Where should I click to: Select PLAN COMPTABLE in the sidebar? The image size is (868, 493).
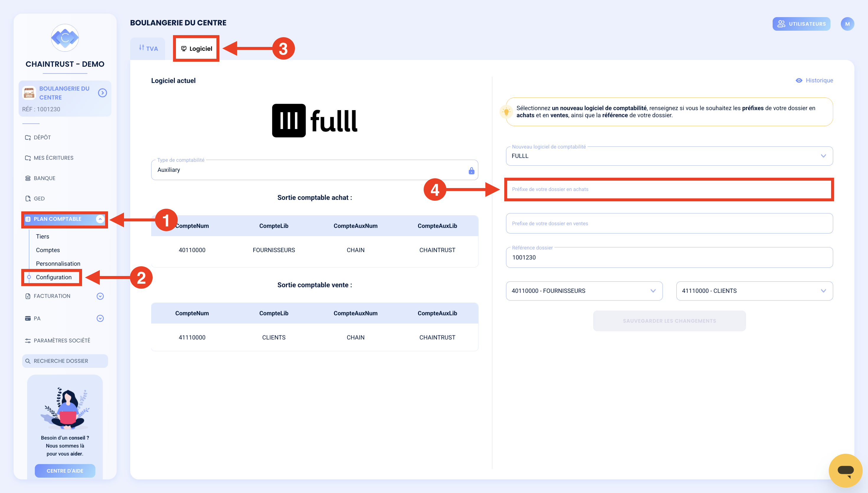click(64, 219)
